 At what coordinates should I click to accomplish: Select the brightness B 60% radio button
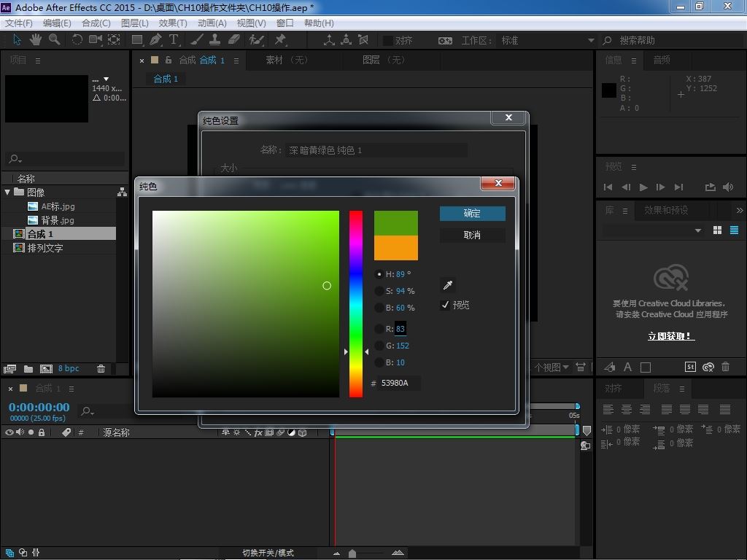(x=379, y=308)
